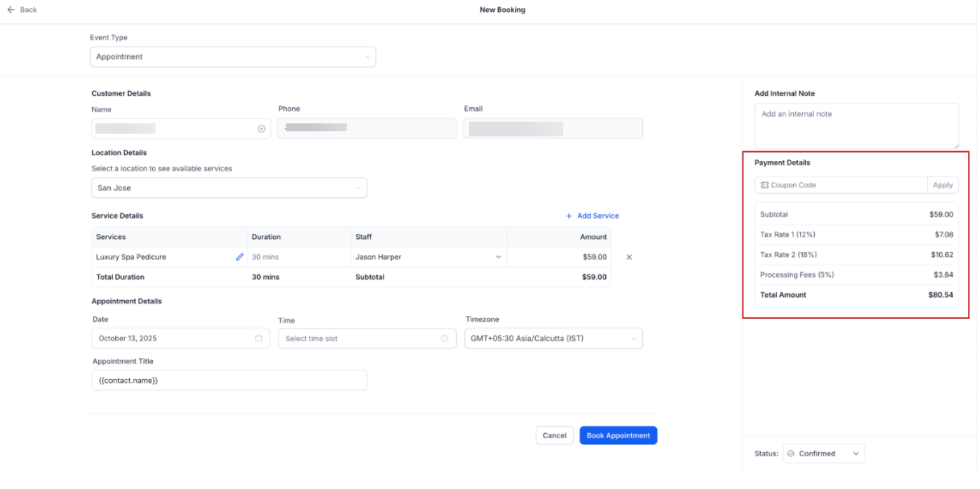The width and height of the screenshot is (980, 489).
Task: Open the Jason Harper staff dropdown
Action: click(x=429, y=257)
